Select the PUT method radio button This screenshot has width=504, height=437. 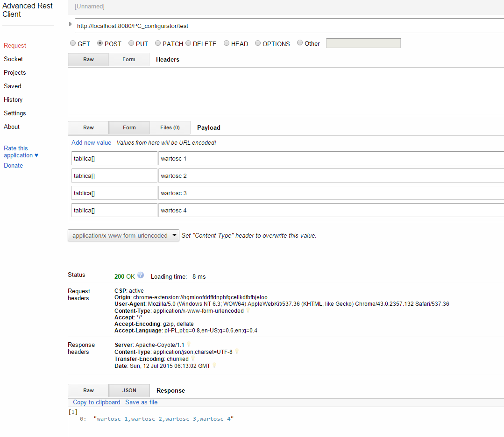point(131,43)
